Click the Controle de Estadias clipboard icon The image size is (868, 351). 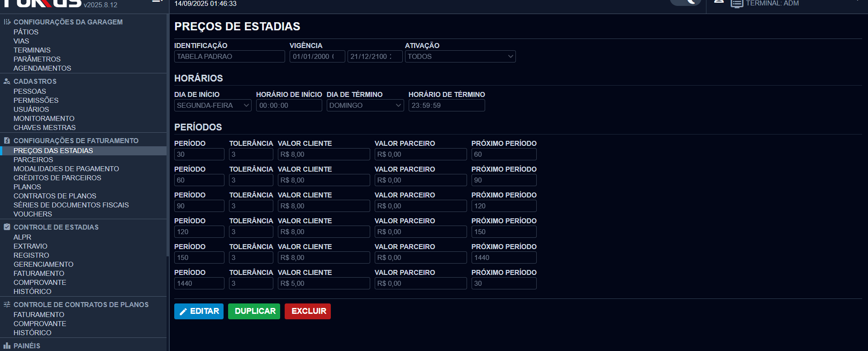click(7, 227)
